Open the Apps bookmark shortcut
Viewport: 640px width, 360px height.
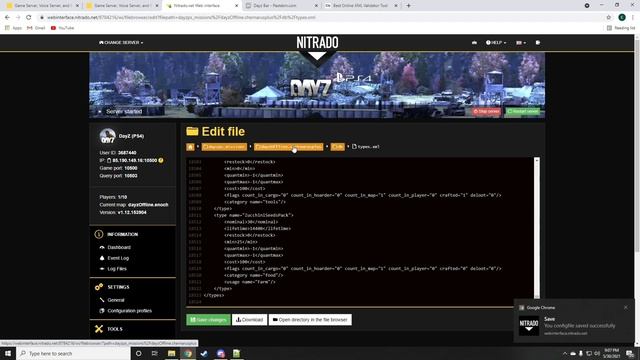tap(13, 28)
